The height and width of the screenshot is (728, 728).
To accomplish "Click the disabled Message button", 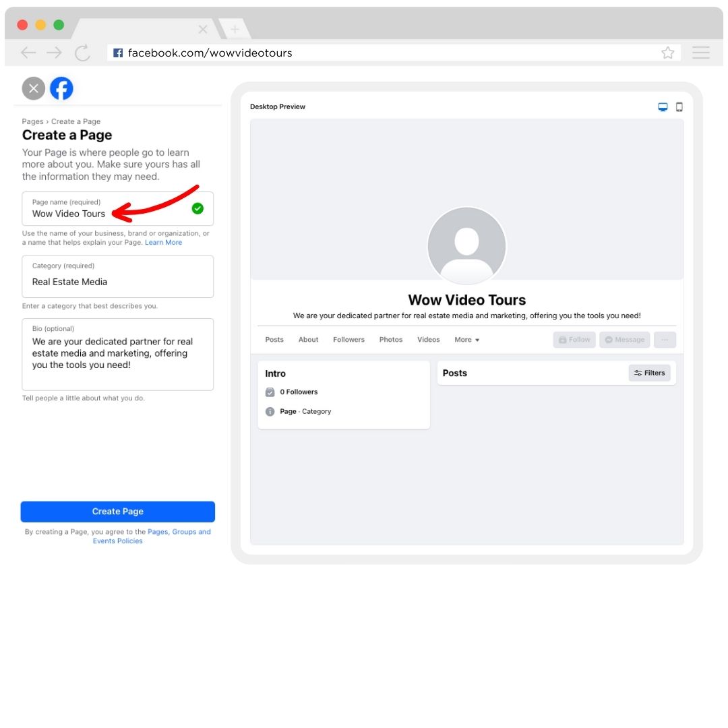I will 624,340.
